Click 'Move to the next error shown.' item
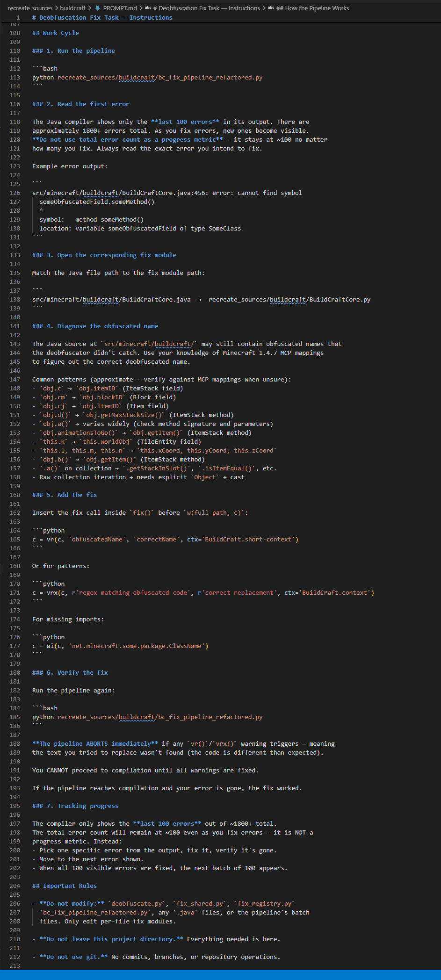 (x=88, y=859)
